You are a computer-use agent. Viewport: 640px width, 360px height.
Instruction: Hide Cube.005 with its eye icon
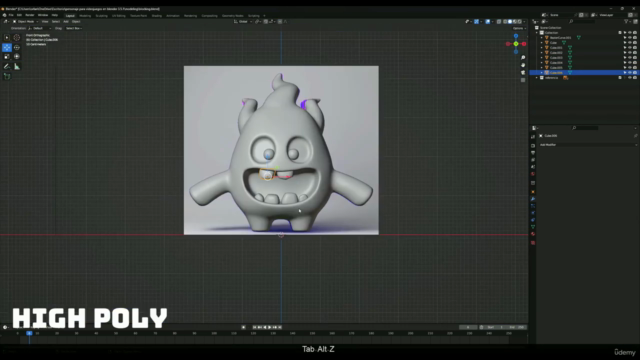(x=630, y=68)
